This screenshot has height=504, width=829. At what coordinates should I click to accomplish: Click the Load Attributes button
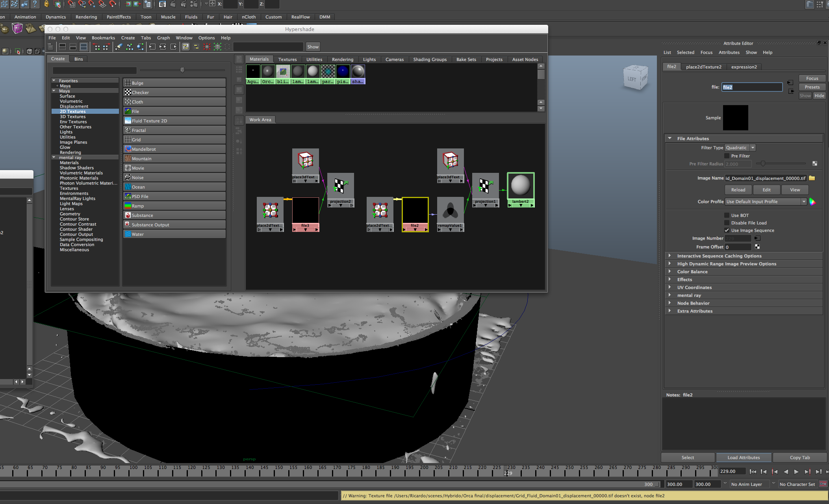coord(744,458)
